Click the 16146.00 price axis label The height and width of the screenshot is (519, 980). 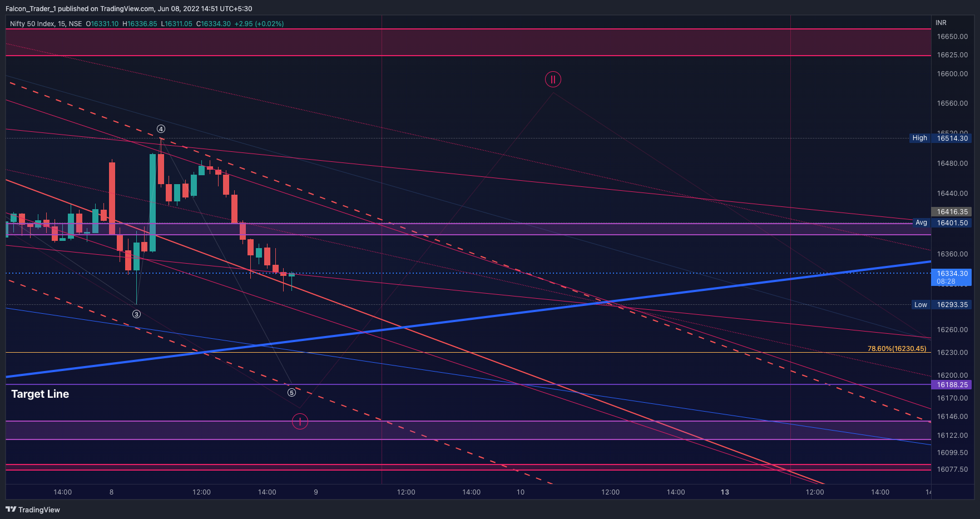coord(952,417)
